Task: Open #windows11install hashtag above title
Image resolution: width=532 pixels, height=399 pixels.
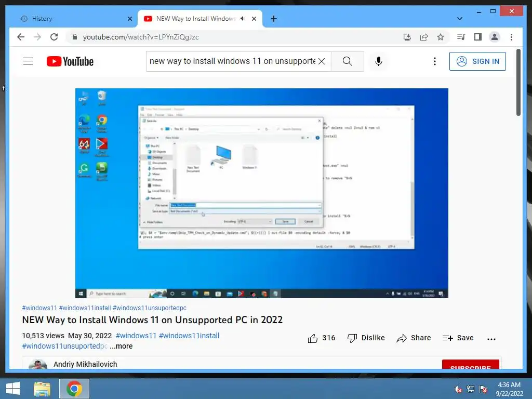Action: point(85,308)
